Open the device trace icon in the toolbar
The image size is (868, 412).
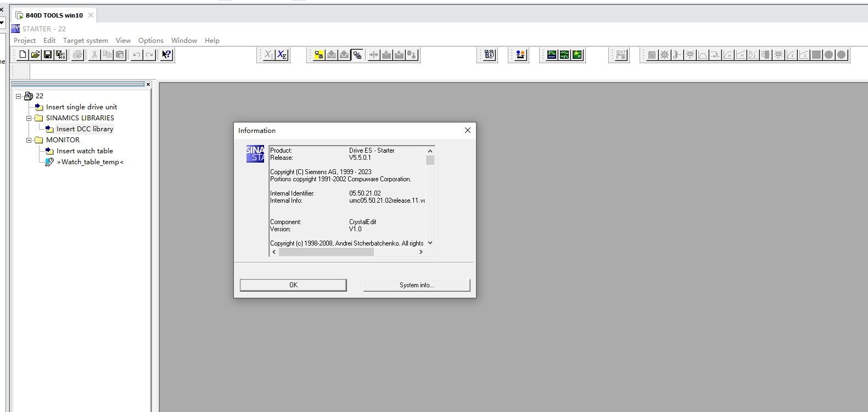552,54
